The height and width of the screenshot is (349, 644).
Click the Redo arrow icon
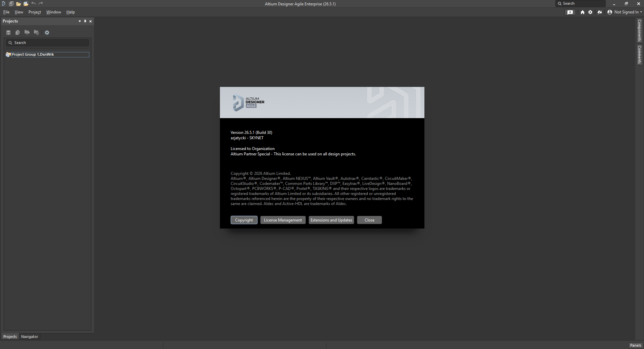(x=41, y=3)
